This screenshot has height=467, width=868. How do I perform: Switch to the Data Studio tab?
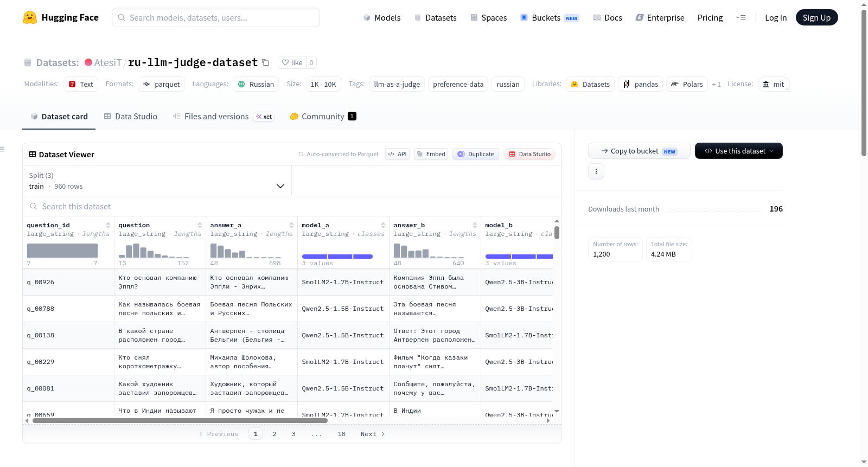[x=131, y=116]
